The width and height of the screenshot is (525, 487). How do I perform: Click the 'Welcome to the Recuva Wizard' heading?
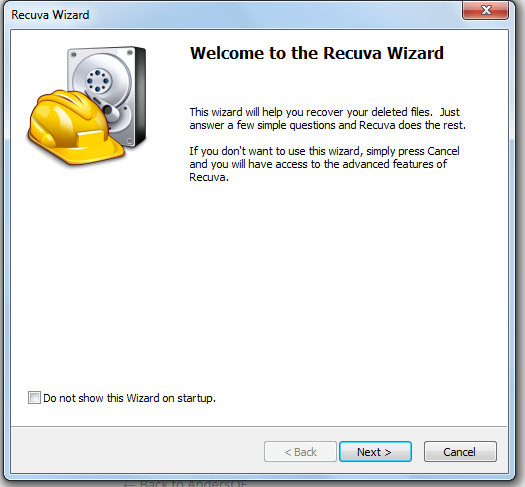click(x=317, y=53)
